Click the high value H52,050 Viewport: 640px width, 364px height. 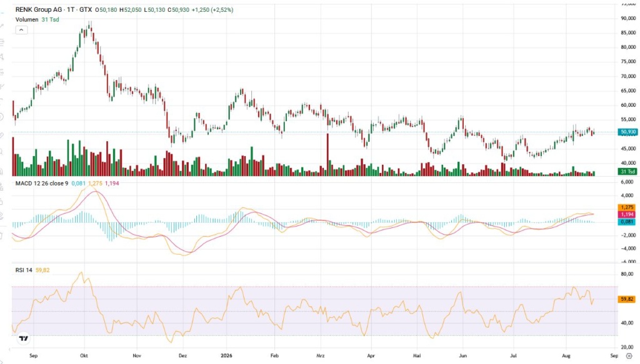(x=130, y=10)
